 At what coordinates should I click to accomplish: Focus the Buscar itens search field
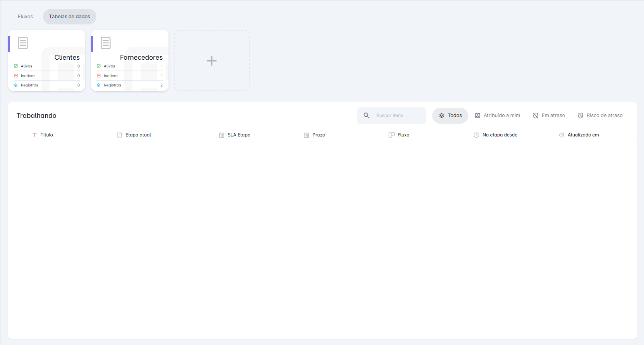[x=392, y=116]
